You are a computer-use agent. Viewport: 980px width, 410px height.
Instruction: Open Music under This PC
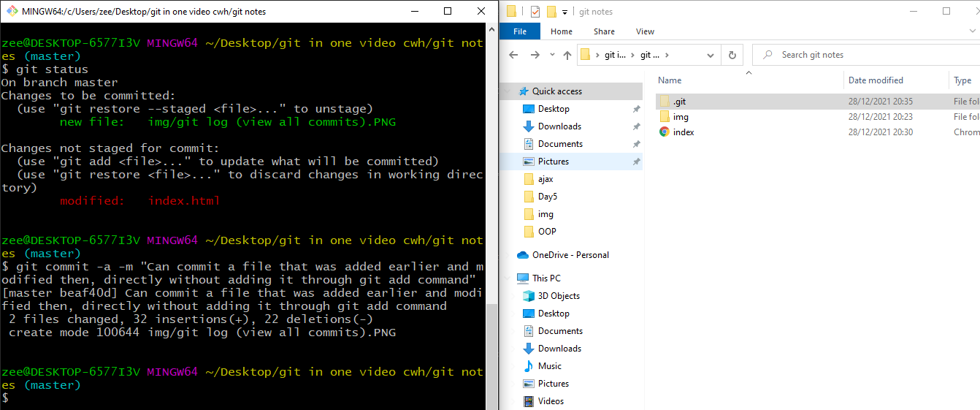pyautogui.click(x=550, y=366)
